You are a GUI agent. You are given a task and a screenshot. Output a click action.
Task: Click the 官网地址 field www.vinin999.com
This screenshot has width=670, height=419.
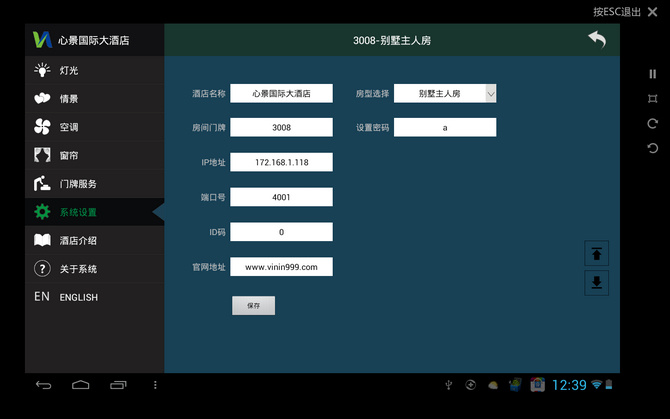click(281, 267)
